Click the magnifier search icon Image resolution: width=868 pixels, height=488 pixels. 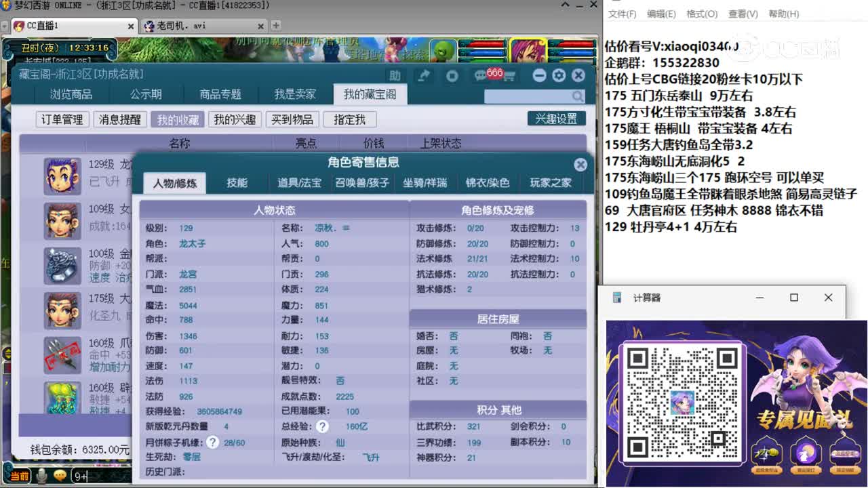click(x=578, y=96)
